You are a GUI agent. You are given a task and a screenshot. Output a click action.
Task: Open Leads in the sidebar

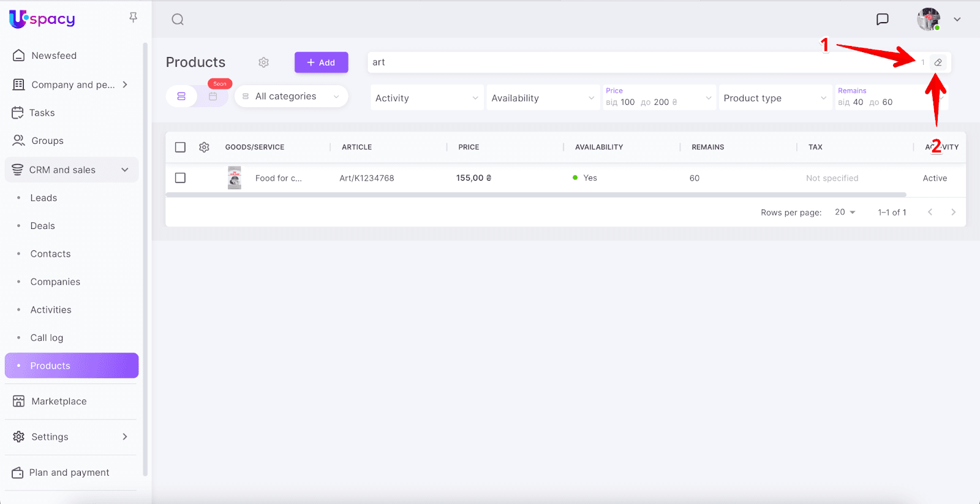click(x=43, y=198)
